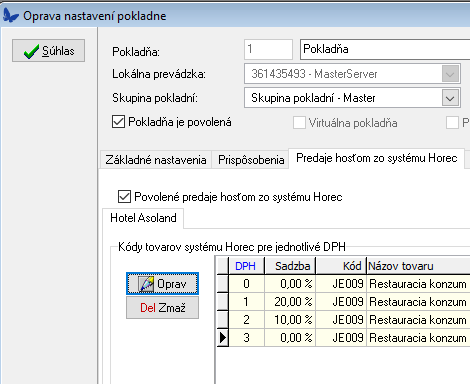This screenshot has width=470, height=384.
Task: Switch to the Prispôsobenia tab
Action: point(251,160)
